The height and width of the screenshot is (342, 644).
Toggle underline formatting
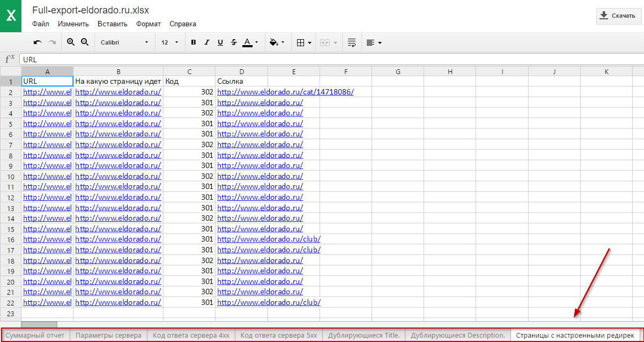tap(220, 42)
